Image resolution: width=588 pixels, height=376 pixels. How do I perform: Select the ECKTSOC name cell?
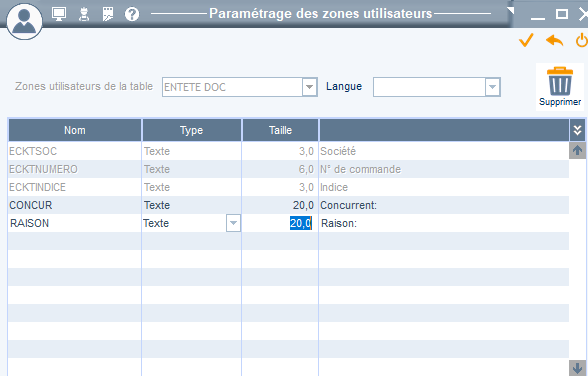tap(75, 151)
